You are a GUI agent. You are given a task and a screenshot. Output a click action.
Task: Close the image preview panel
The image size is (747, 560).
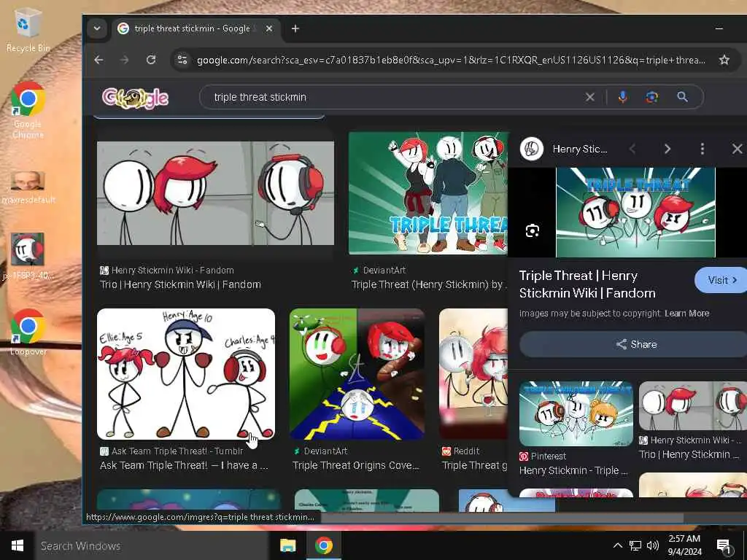(737, 149)
